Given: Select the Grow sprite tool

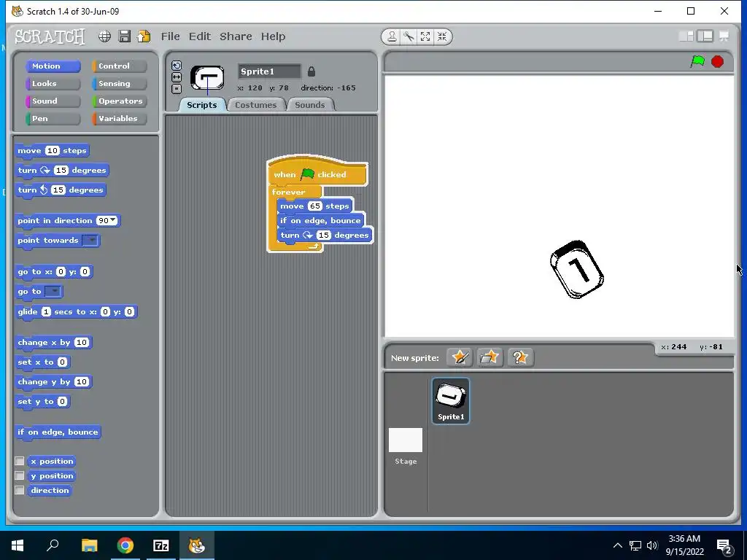Looking at the screenshot, I should 425,36.
